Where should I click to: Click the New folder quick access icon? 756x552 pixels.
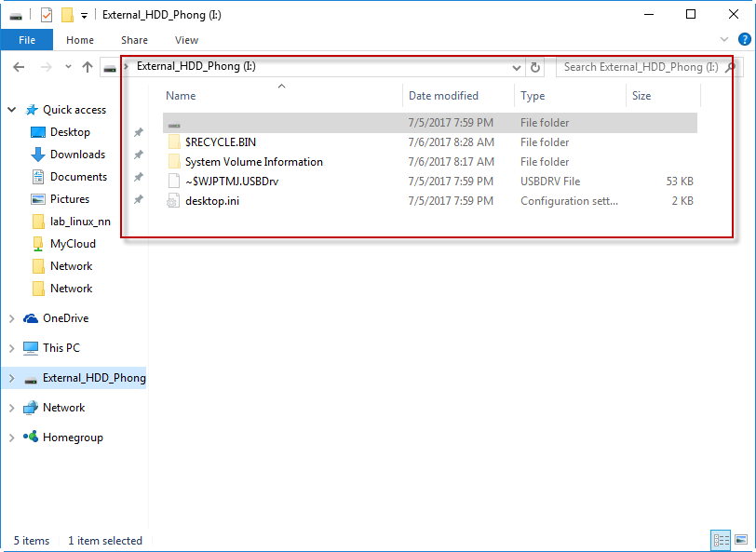point(67,15)
